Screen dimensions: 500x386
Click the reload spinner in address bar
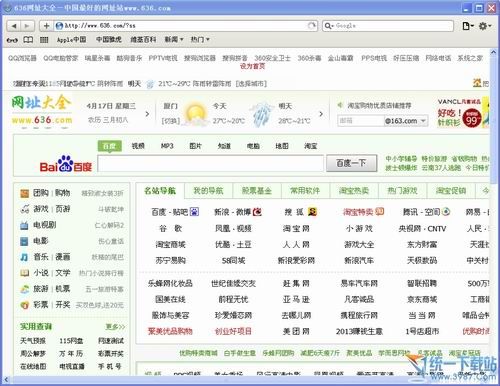click(312, 26)
